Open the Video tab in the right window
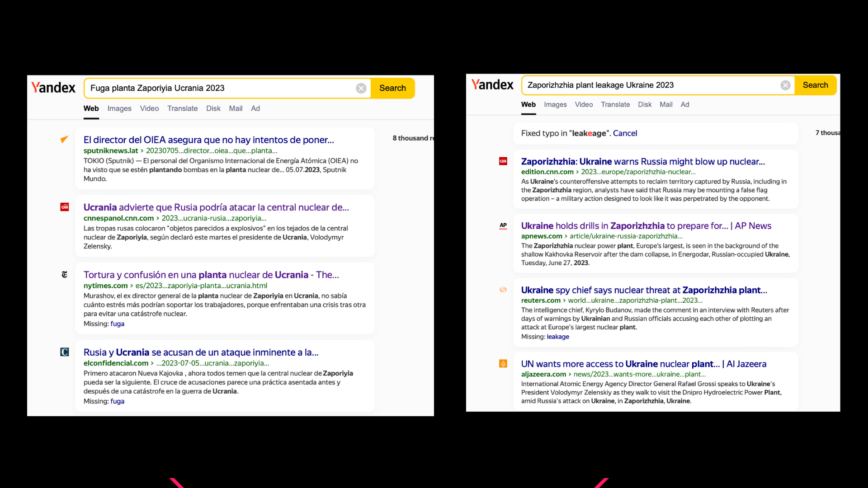 tap(584, 104)
